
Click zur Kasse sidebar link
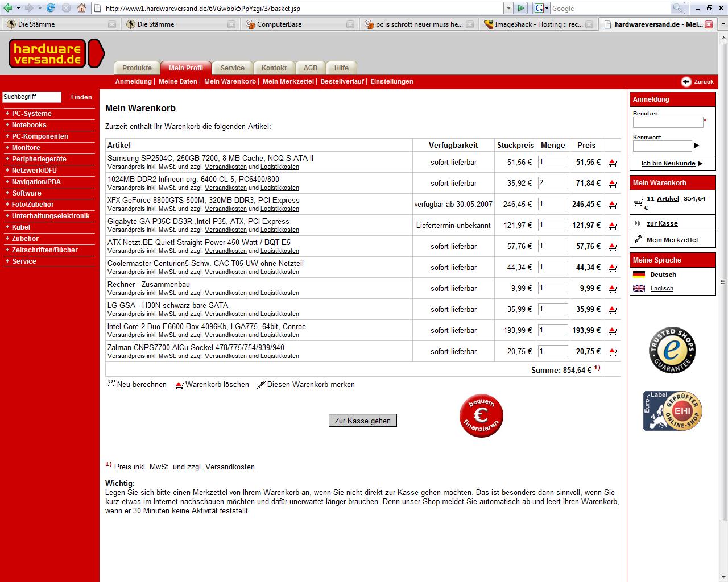click(662, 223)
